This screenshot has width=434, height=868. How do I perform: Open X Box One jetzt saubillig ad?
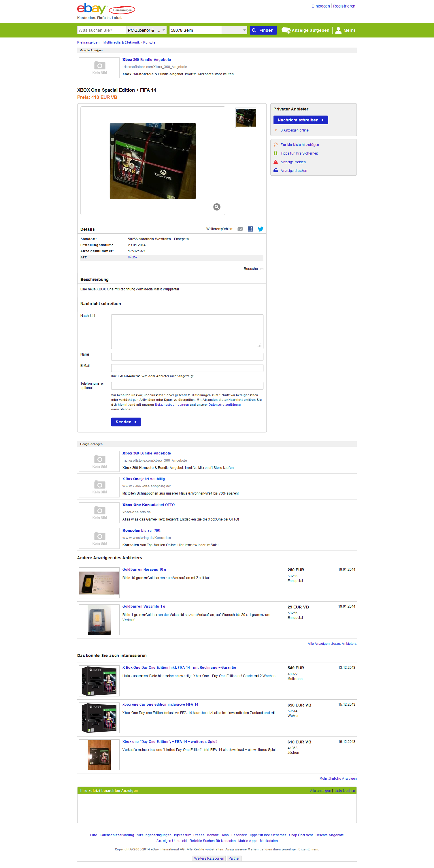[x=144, y=479]
